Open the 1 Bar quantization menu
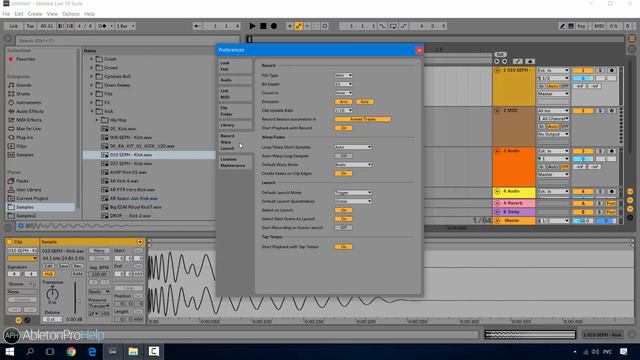Image resolution: width=640 pixels, height=360 pixels. point(125,26)
